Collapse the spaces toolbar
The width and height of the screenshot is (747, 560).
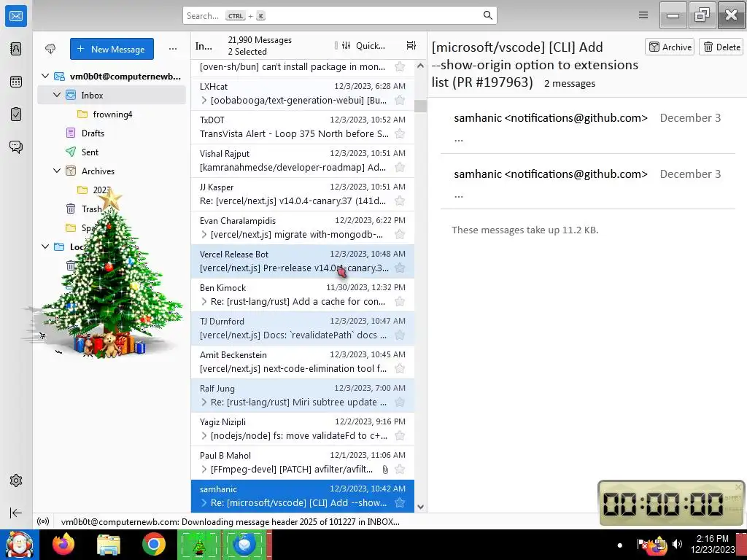coord(16,513)
